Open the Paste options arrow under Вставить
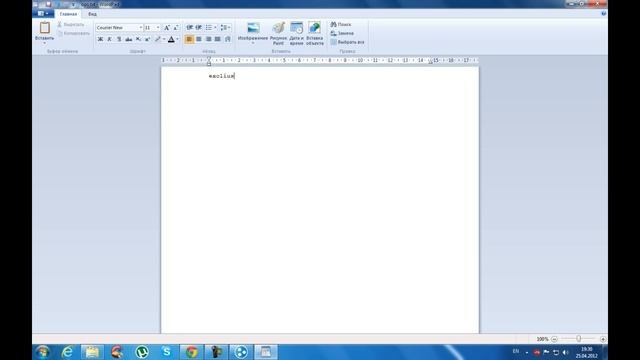640x360 pixels. 44,42
